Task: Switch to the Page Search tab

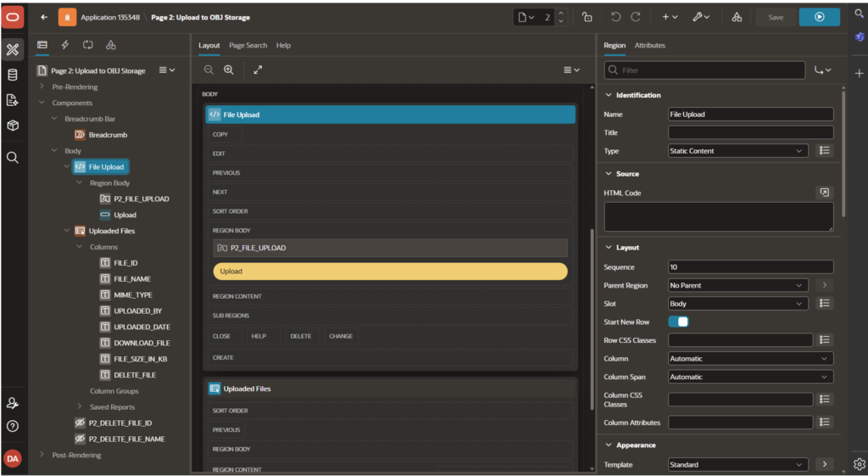Action: 248,46
